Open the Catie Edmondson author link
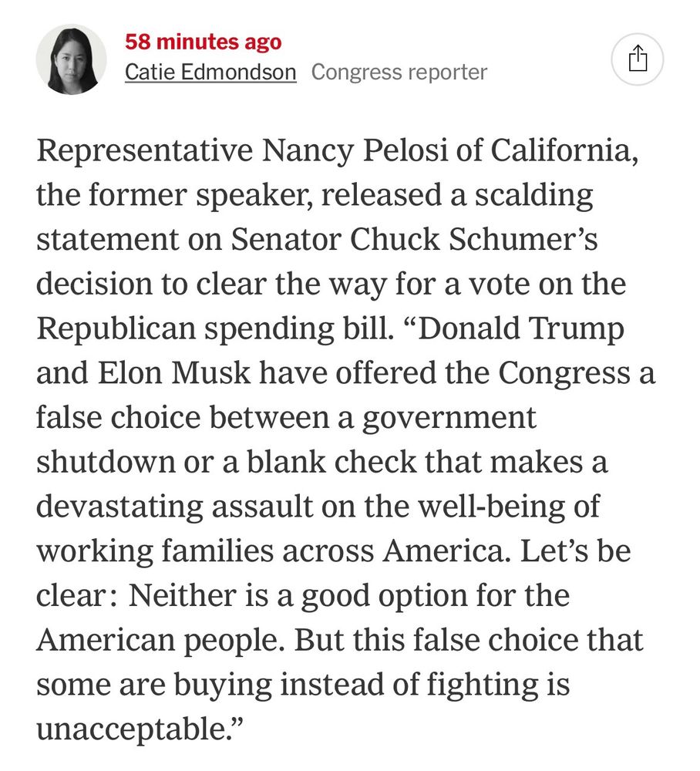700x771 pixels. coord(210,72)
